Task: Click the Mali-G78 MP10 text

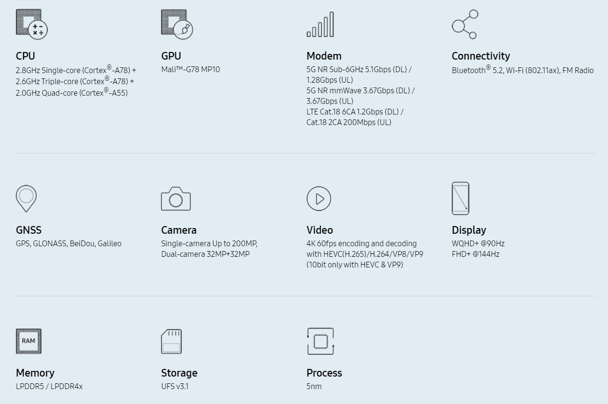Action: point(191,70)
